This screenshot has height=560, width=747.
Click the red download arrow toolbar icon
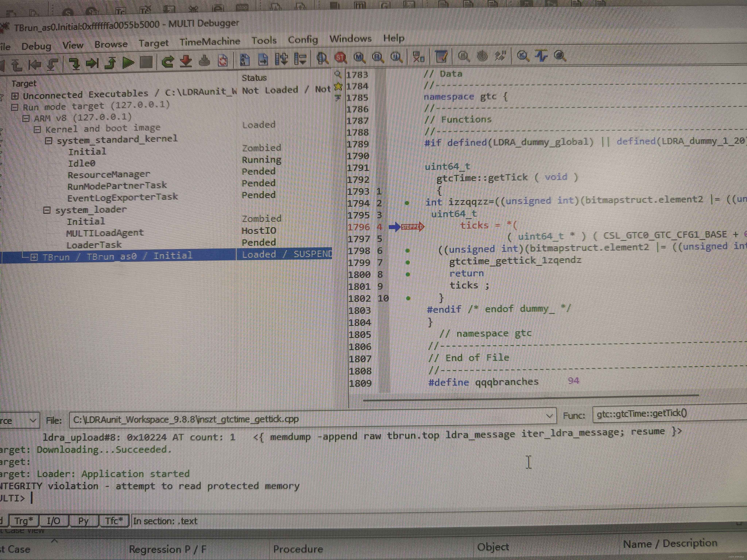tap(186, 61)
